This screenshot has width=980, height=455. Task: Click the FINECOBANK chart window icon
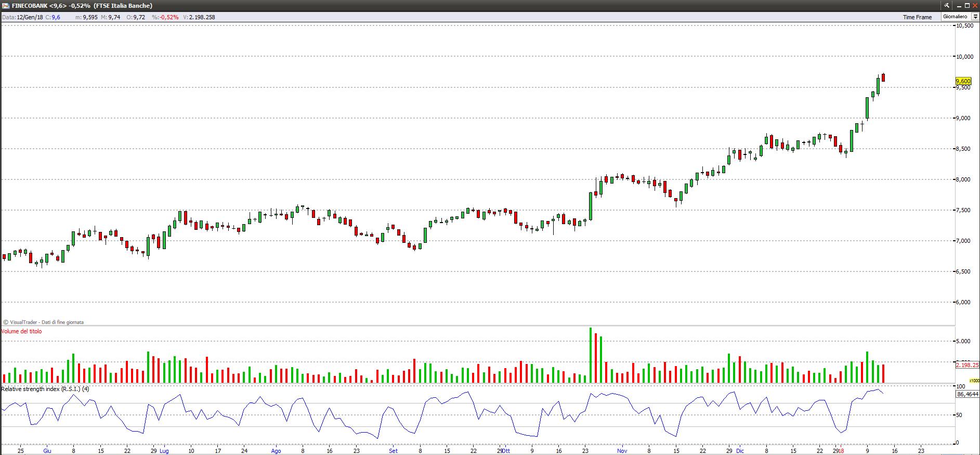pos(6,6)
